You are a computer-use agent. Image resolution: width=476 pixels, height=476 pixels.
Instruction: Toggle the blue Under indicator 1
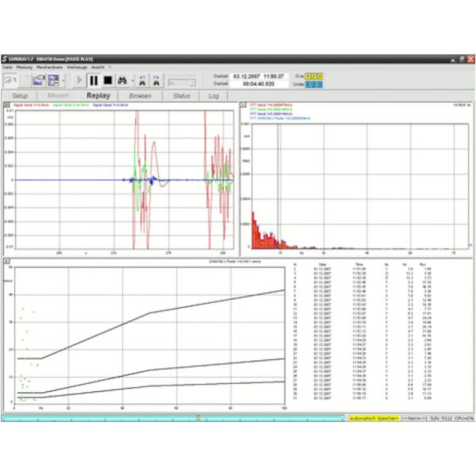coord(308,84)
